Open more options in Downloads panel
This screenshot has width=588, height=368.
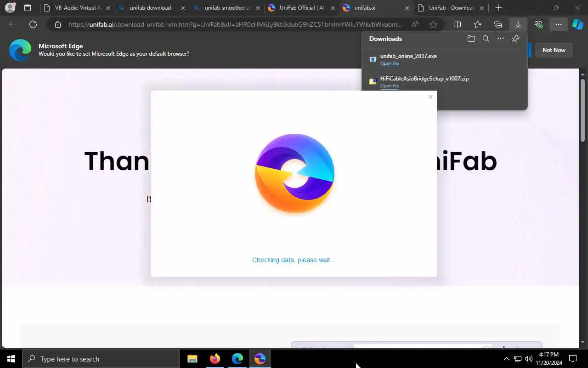pos(500,39)
